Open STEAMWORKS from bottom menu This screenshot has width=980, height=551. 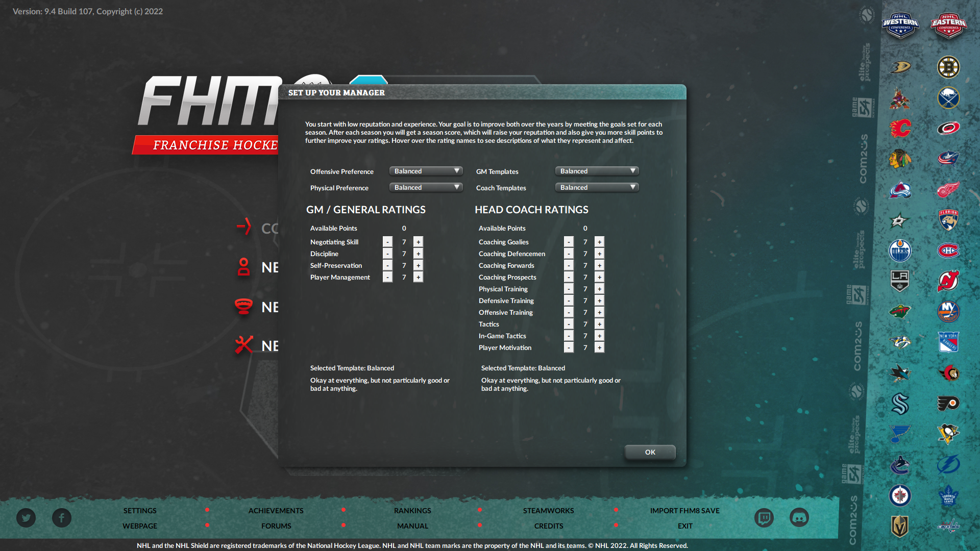548,511
